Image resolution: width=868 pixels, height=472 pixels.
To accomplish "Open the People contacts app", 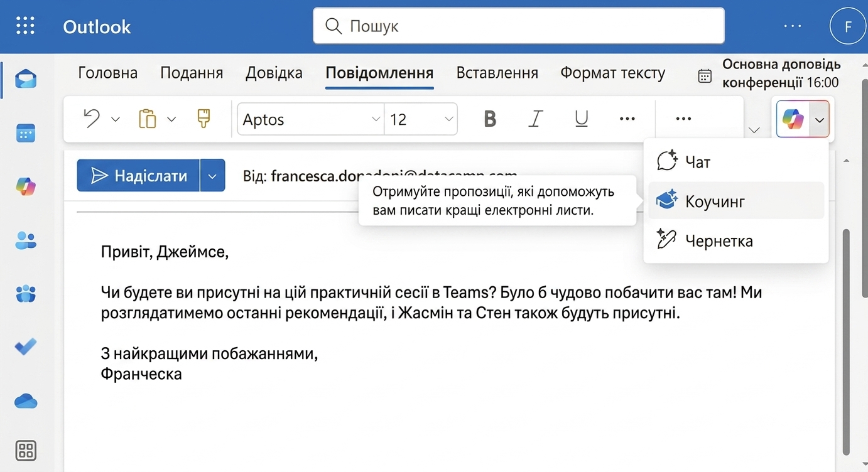I will tap(26, 240).
